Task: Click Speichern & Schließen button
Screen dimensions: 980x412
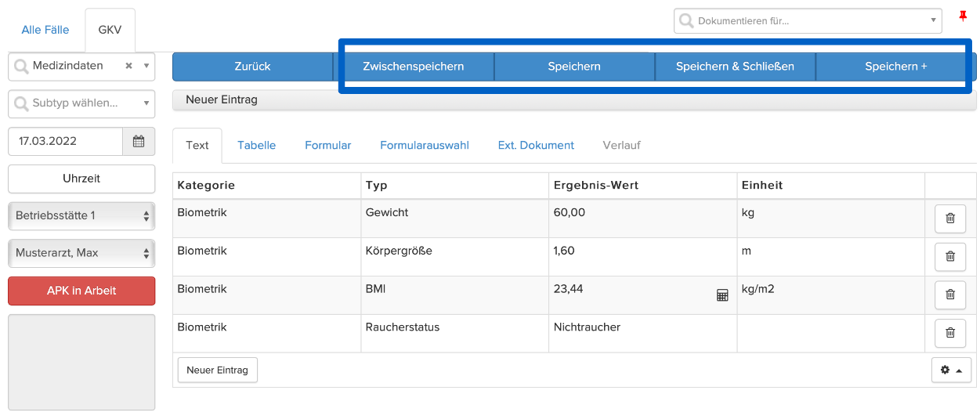Action: pos(735,67)
